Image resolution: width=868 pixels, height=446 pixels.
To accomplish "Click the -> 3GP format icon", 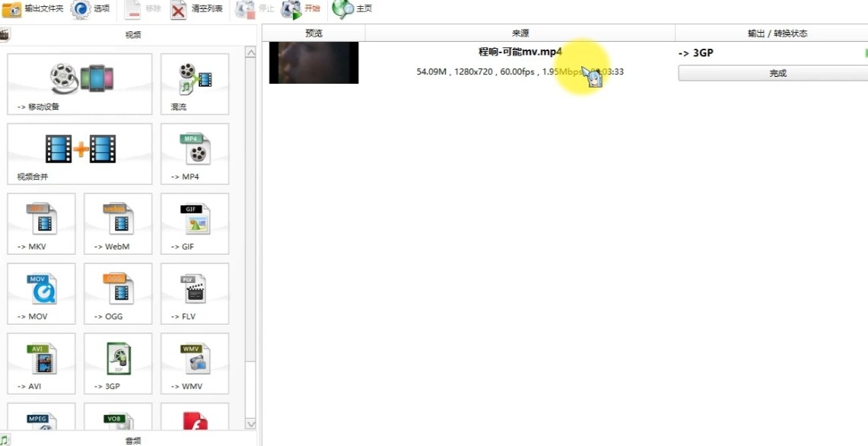I will [118, 363].
